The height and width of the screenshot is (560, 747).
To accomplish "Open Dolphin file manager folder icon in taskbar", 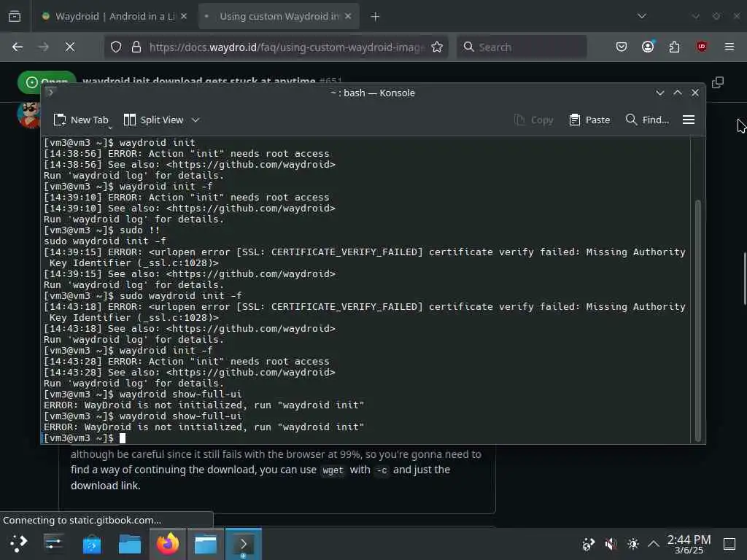I will (x=130, y=544).
